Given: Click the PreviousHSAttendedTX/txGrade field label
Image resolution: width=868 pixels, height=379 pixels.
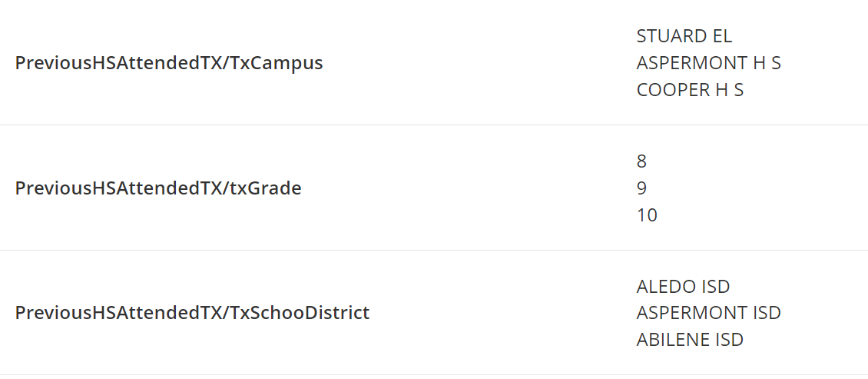Looking at the screenshot, I should [x=158, y=188].
